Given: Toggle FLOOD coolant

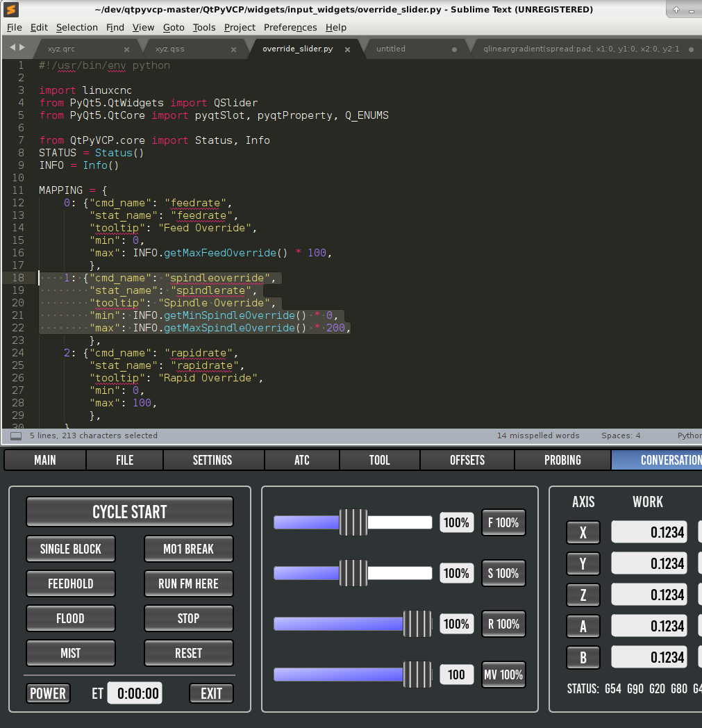Looking at the screenshot, I should 71,618.
